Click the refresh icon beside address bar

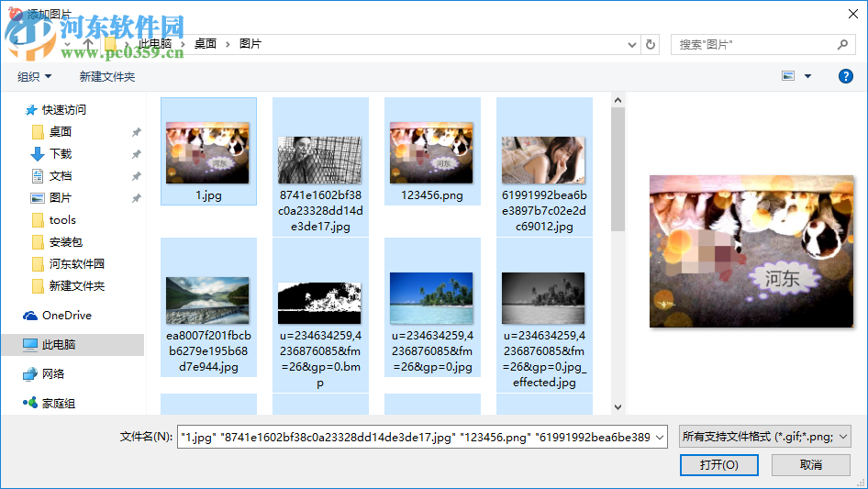coord(651,44)
